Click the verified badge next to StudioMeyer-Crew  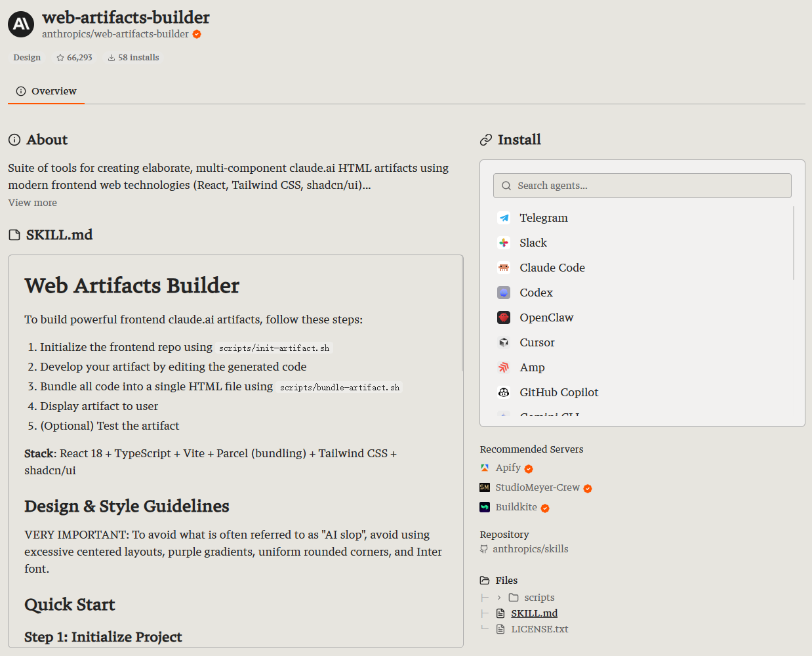[x=588, y=489]
